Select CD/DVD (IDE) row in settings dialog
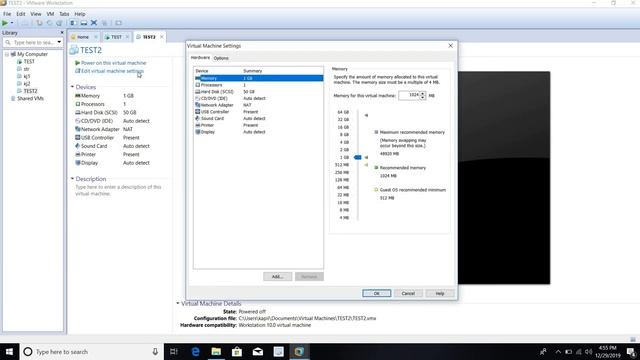 coord(259,98)
